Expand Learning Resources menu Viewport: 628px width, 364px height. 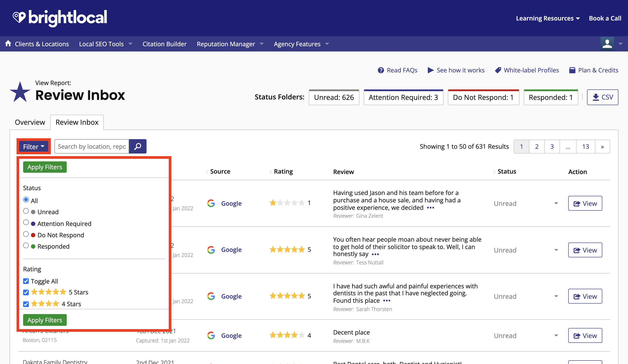(548, 18)
